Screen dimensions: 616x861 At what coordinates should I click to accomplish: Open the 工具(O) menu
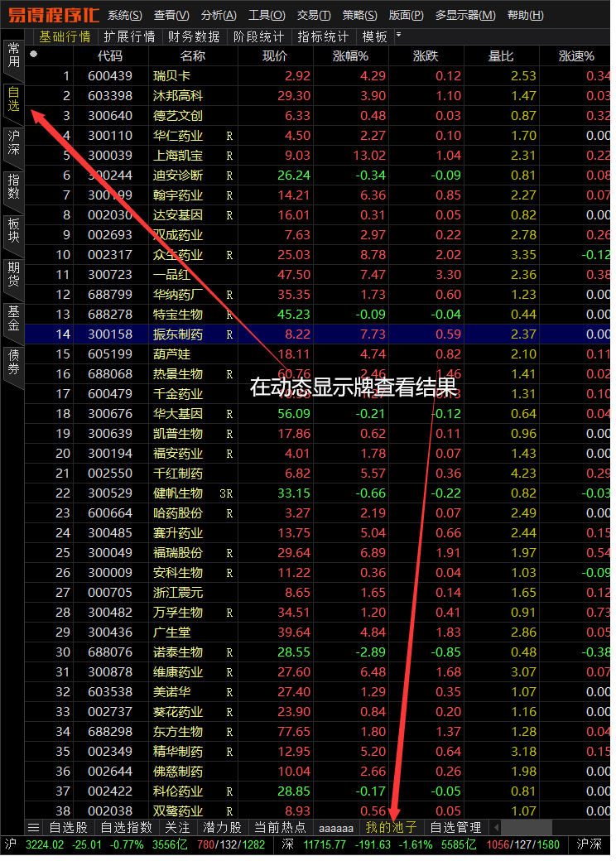(267, 16)
